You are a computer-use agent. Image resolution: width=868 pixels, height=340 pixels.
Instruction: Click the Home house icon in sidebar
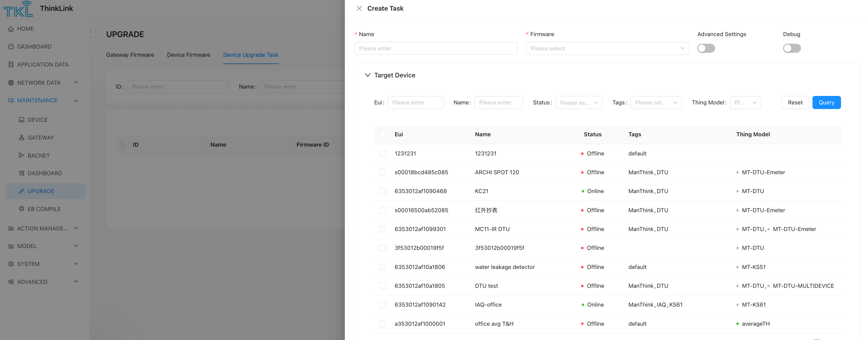11,29
